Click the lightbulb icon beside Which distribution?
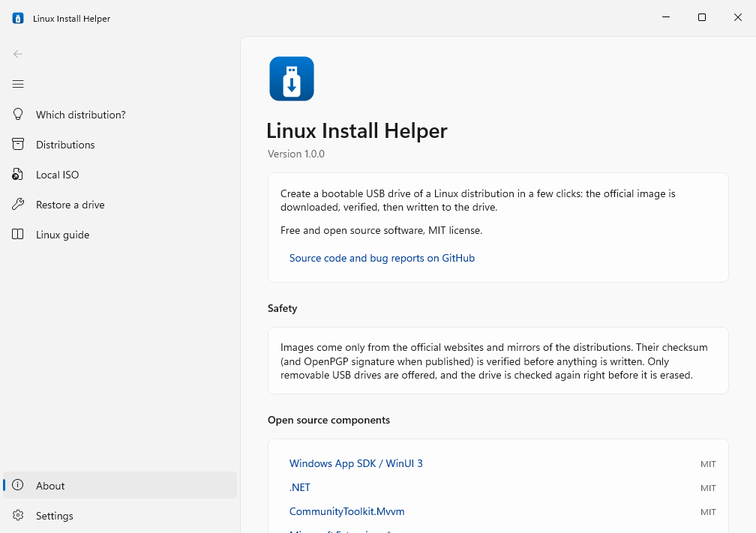 click(18, 114)
